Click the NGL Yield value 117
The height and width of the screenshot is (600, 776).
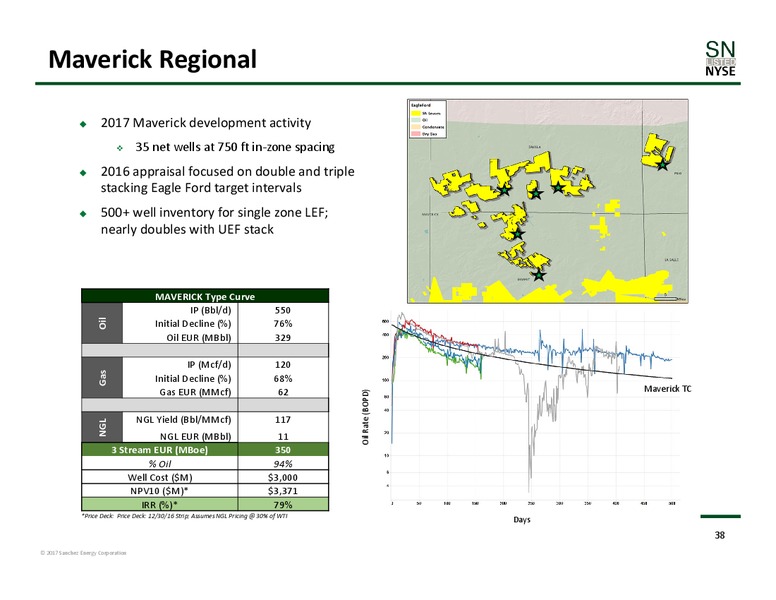pyautogui.click(x=283, y=420)
